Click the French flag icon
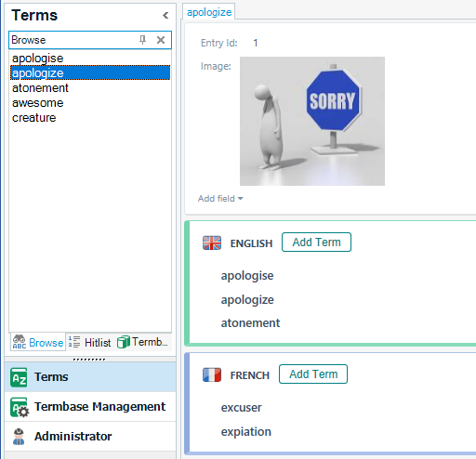Viewport: 476px width, 459px height. coord(212,374)
